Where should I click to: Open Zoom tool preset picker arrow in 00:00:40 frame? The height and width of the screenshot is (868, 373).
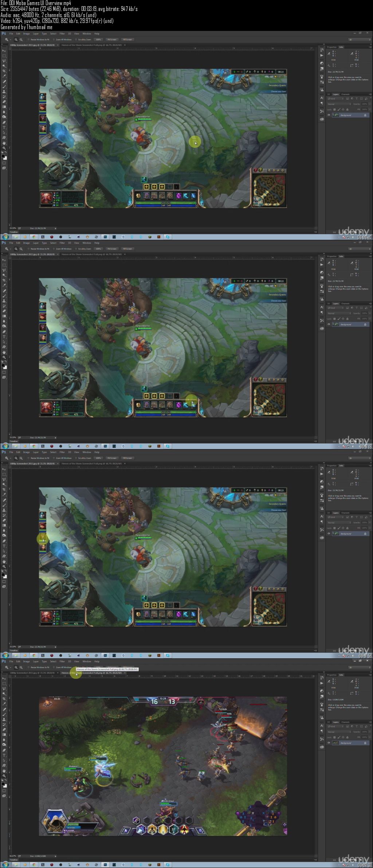(x=10, y=39)
